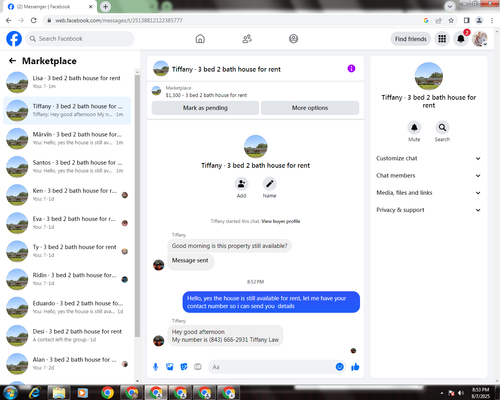The height and width of the screenshot is (400, 500).
Task: Click Tiffany's profile thumbnail in right panel
Action: pyautogui.click(x=429, y=76)
